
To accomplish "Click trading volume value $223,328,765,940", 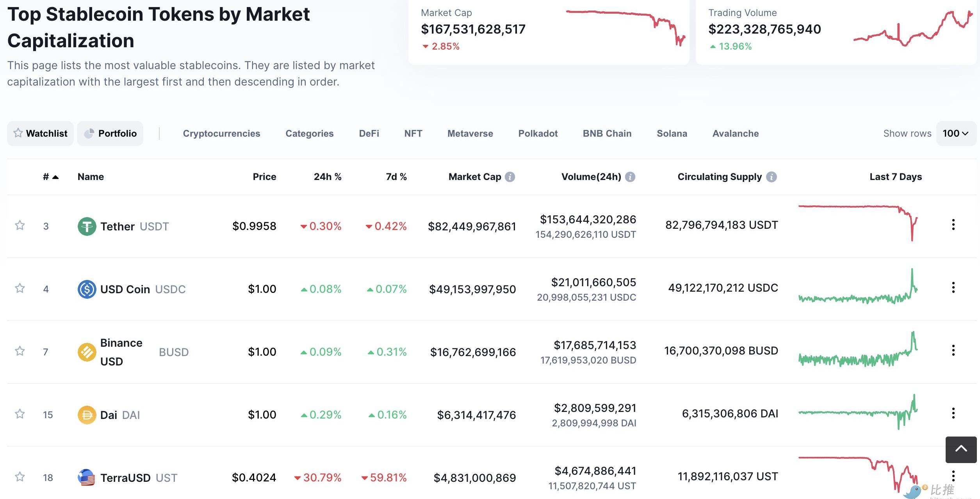I will click(x=764, y=29).
